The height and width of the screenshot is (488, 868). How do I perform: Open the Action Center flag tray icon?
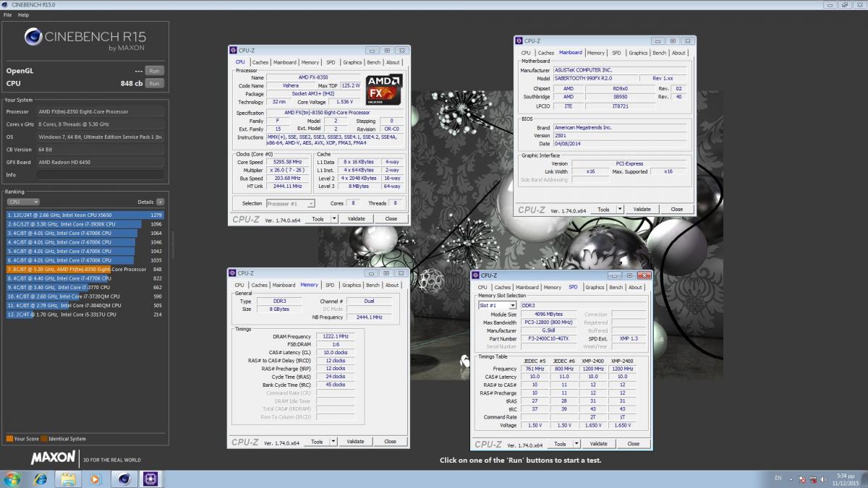tap(802, 479)
